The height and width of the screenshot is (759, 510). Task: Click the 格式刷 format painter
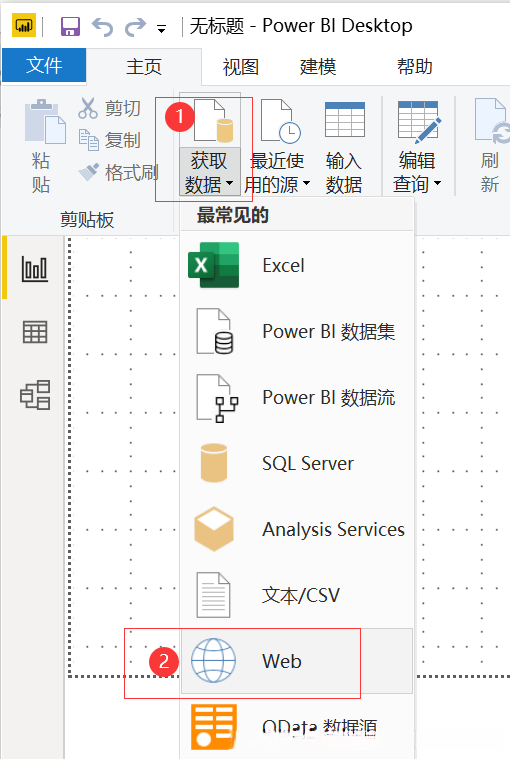point(118,172)
